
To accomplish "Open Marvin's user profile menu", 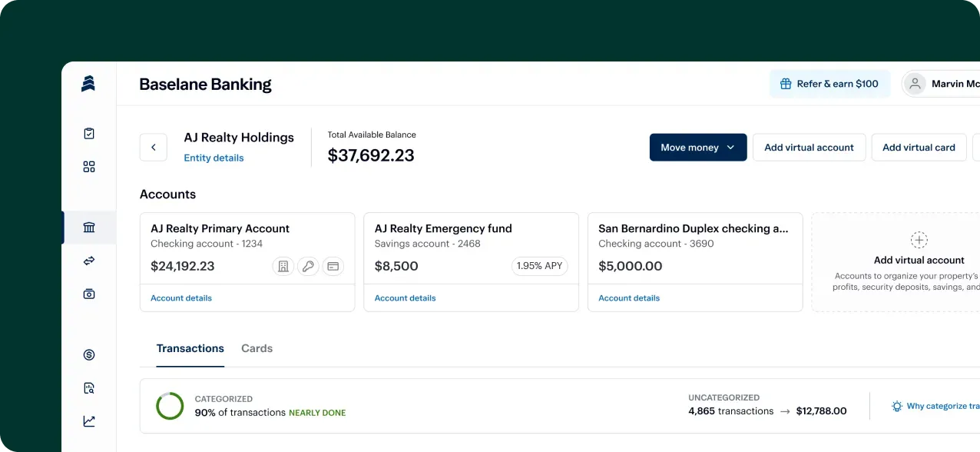I will (941, 84).
